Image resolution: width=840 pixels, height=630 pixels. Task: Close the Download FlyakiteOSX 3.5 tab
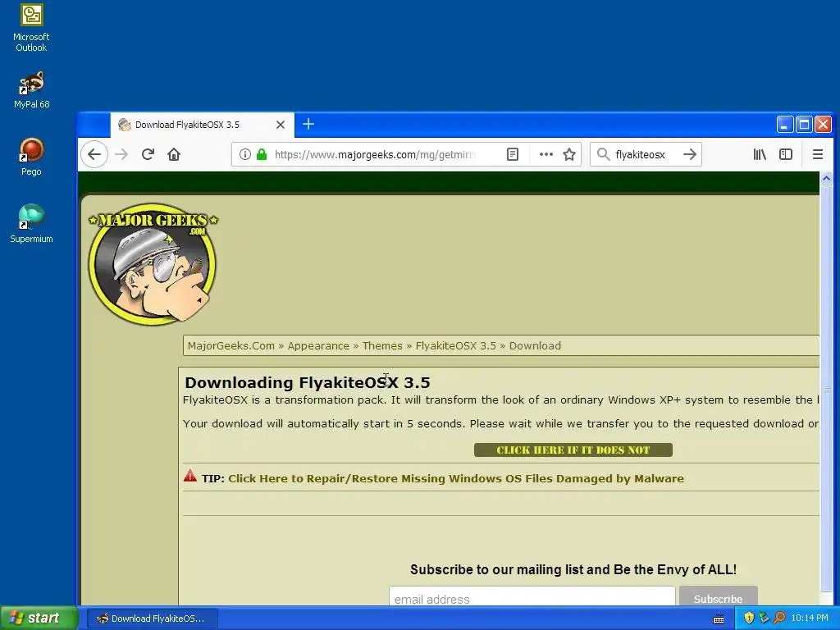click(x=281, y=125)
